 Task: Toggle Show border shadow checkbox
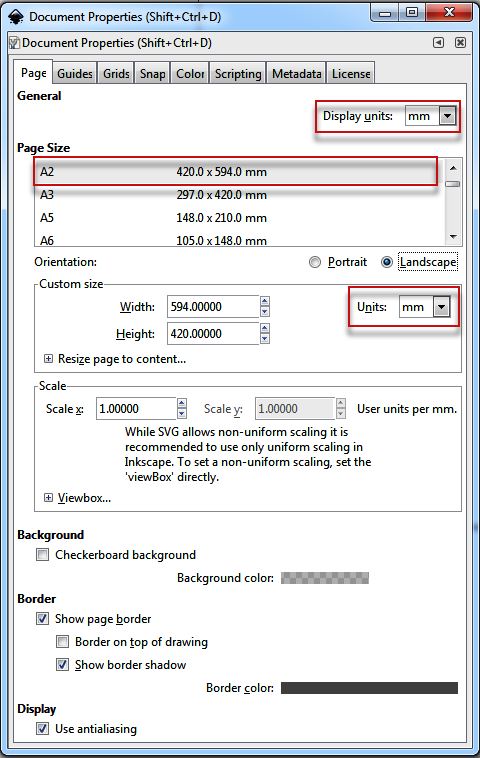point(63,665)
